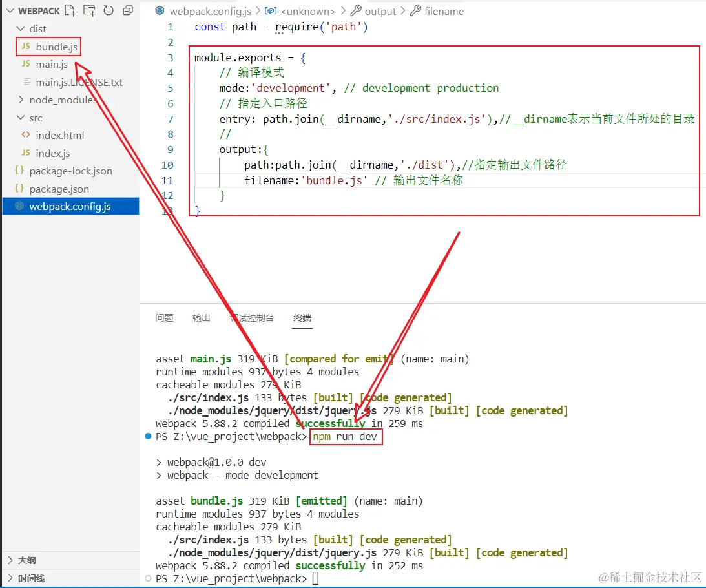Click the blue command marker dot in terminal

148,436
